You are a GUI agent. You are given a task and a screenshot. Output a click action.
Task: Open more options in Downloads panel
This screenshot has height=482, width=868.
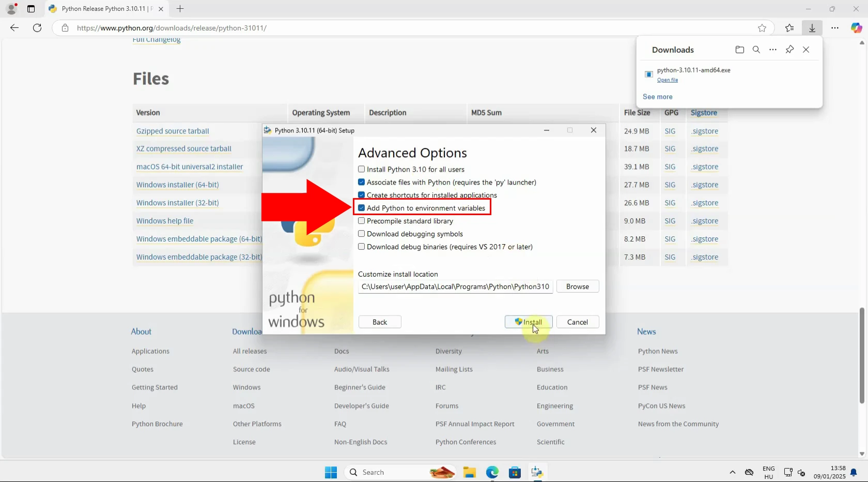pos(773,50)
